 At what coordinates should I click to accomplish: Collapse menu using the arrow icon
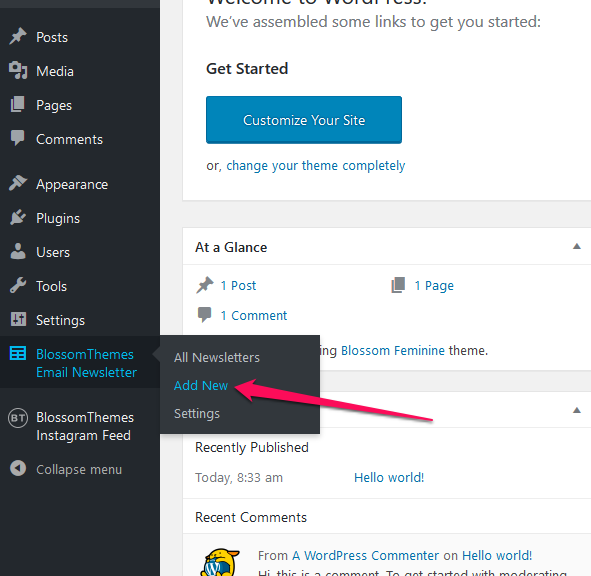click(x=18, y=469)
